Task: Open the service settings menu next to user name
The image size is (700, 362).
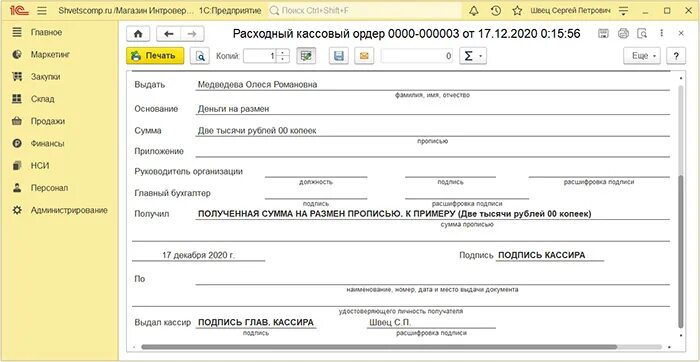Action: [x=623, y=11]
